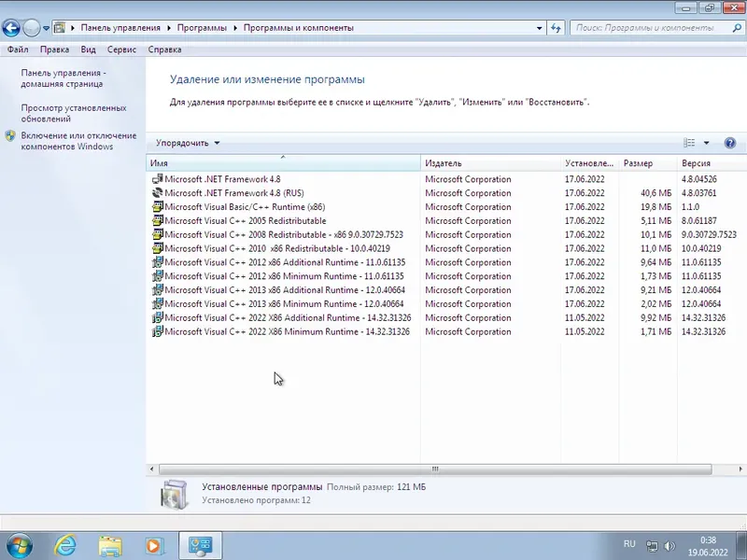This screenshot has width=747, height=560.
Task: Select Visual Basic/C++ Runtime (x86) icon
Action: (157, 206)
